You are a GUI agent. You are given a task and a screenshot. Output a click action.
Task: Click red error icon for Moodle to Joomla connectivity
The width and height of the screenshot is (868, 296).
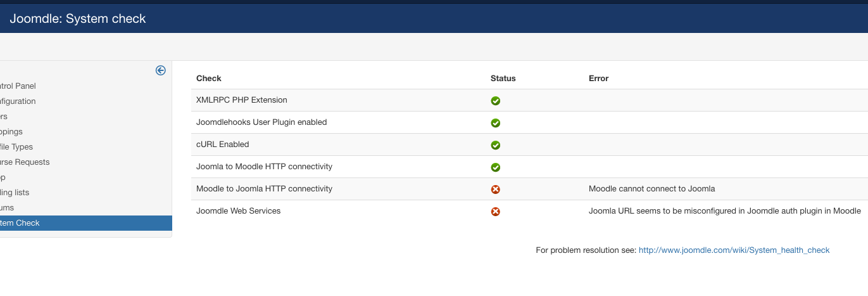coord(496,190)
